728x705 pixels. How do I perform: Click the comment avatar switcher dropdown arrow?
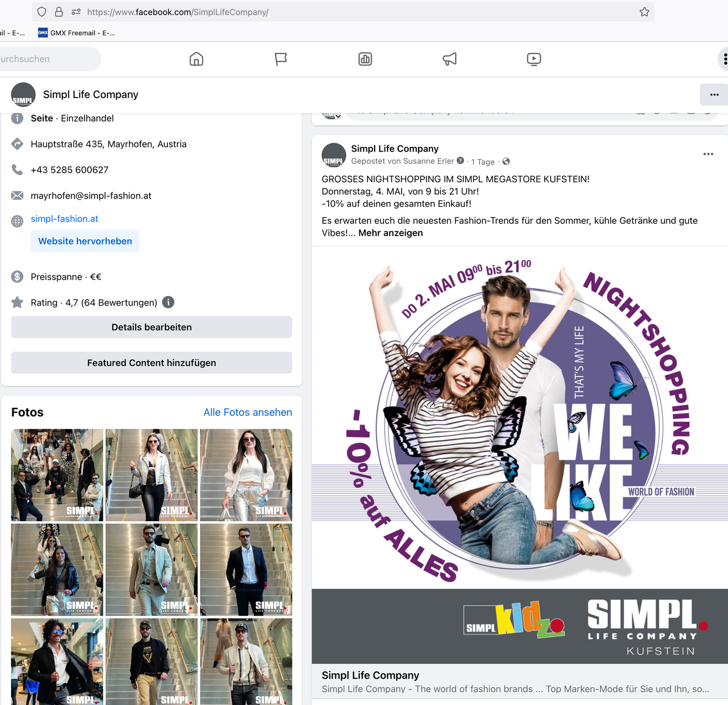tap(338, 116)
